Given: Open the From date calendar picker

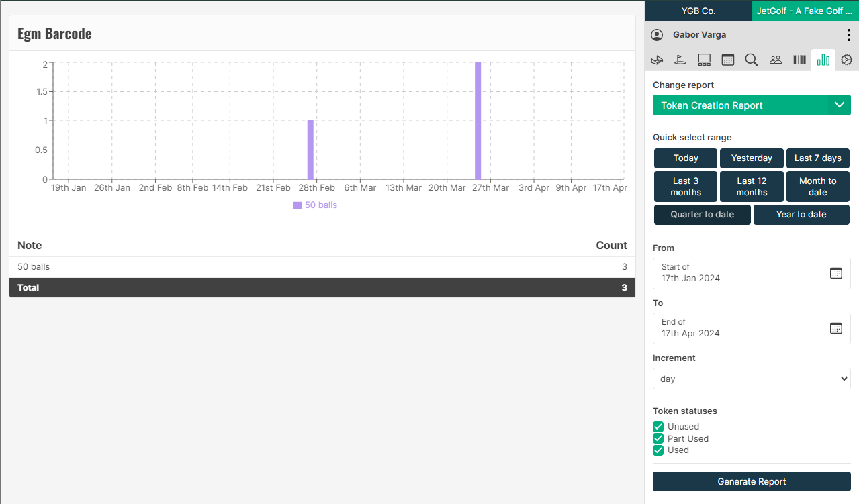Looking at the screenshot, I should coord(835,273).
